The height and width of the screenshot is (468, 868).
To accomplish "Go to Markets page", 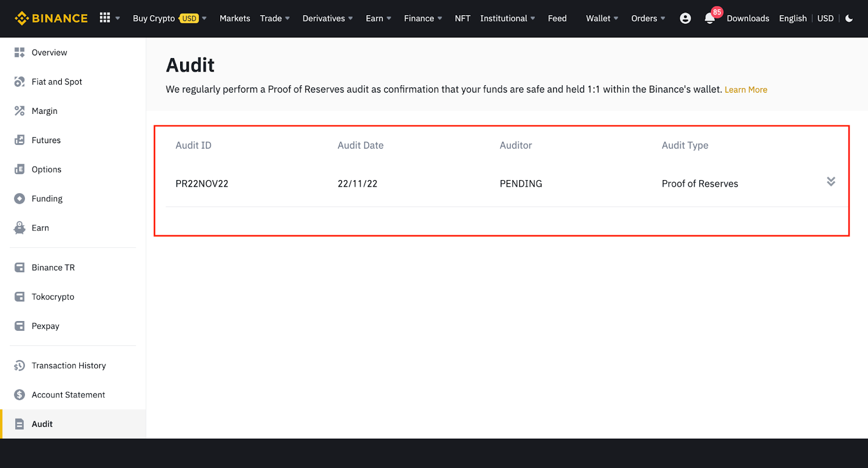I will tap(235, 18).
